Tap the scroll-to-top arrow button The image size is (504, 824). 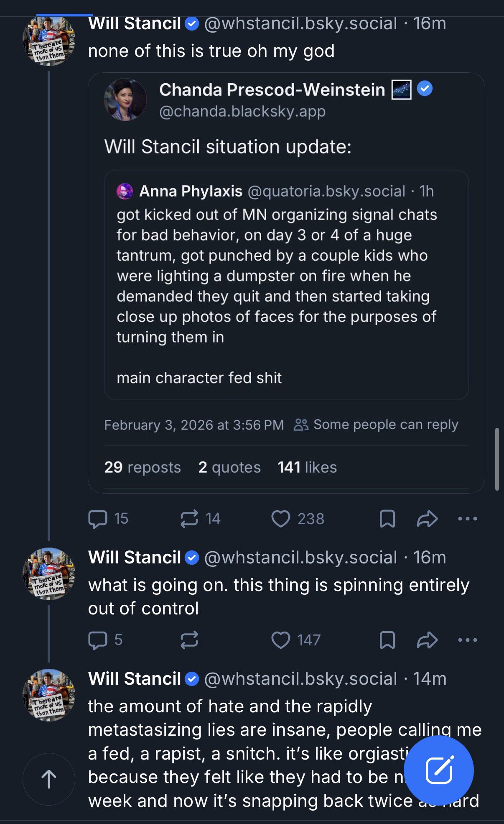[49, 779]
